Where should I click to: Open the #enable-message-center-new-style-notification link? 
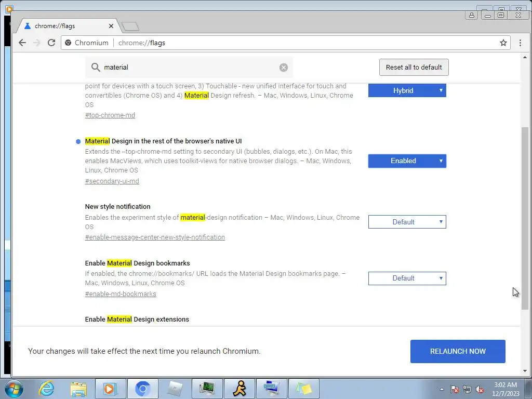pyautogui.click(x=155, y=237)
